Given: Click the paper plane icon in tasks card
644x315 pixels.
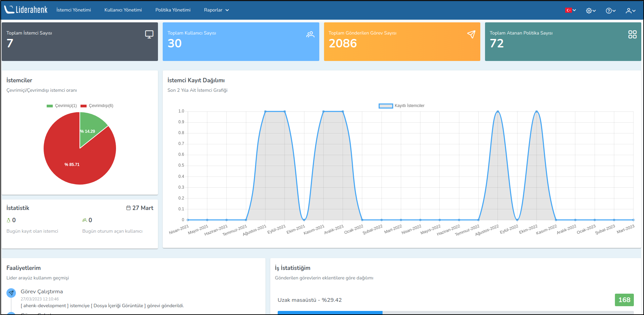Looking at the screenshot, I should point(471,34).
